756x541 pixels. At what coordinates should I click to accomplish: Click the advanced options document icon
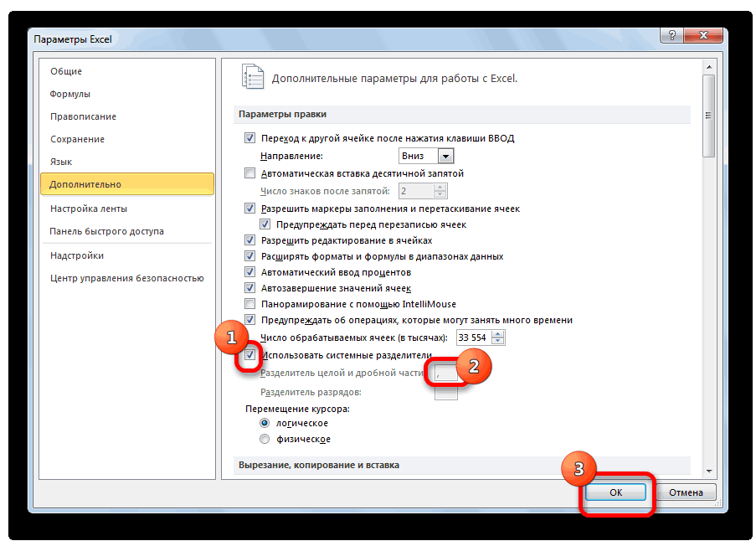click(x=253, y=77)
